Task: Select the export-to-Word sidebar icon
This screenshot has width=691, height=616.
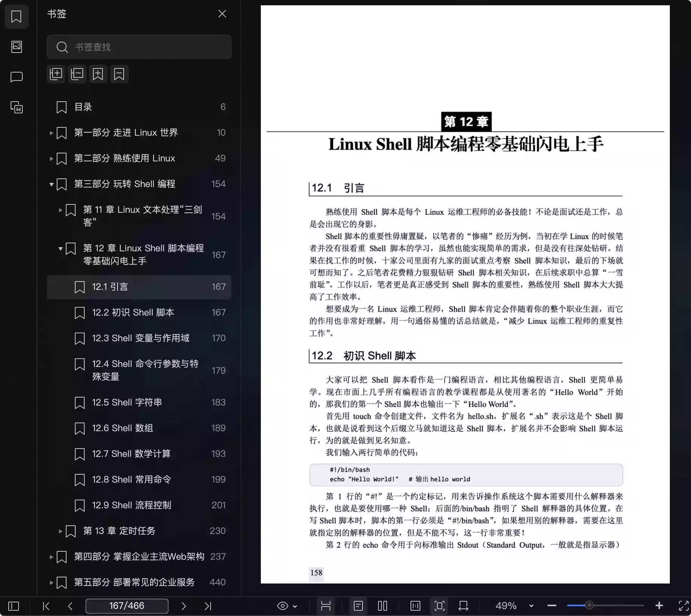Action: (17, 108)
